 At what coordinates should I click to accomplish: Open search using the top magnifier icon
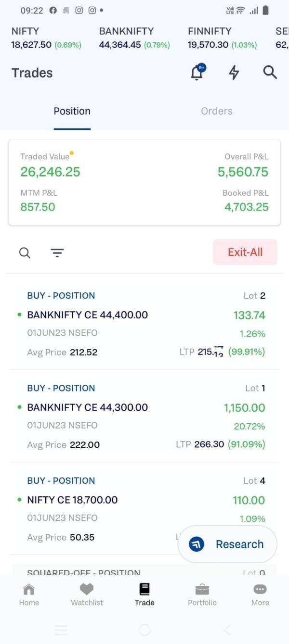click(270, 73)
